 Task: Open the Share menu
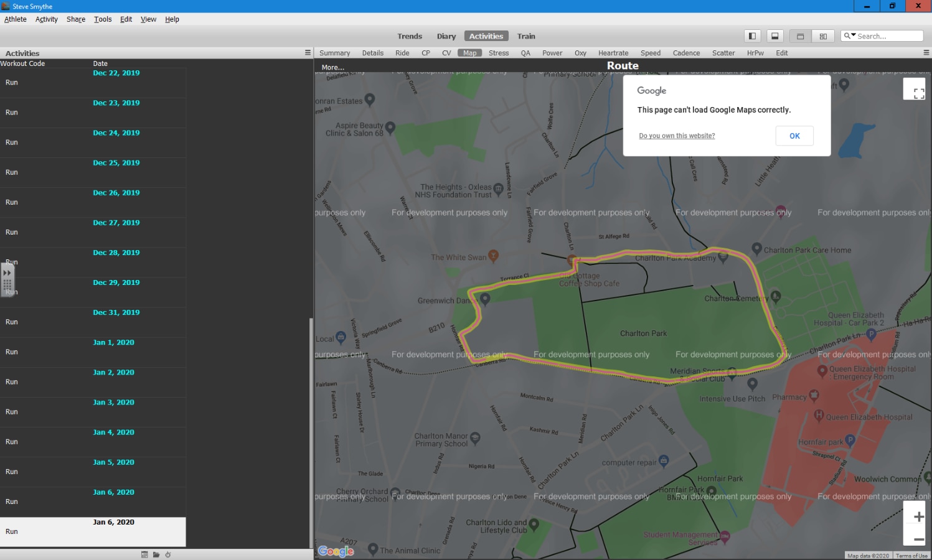(x=76, y=19)
